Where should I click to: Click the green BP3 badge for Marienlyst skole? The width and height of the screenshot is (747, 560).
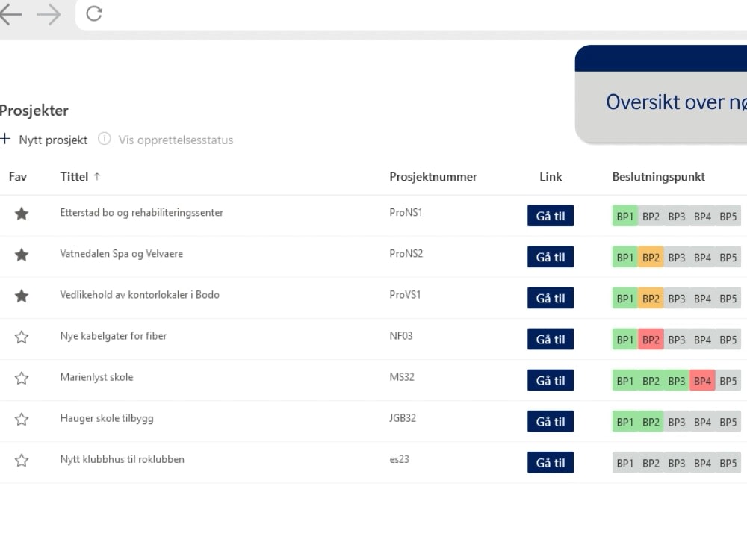[x=676, y=380]
